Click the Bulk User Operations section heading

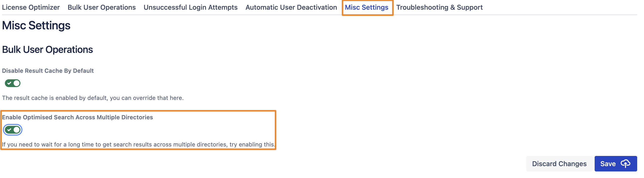(47, 50)
